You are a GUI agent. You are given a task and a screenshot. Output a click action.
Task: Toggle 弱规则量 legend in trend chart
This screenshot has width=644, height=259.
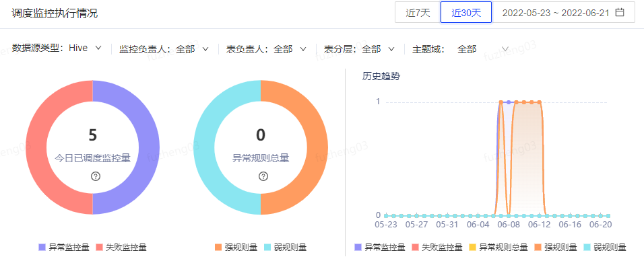(x=604, y=248)
